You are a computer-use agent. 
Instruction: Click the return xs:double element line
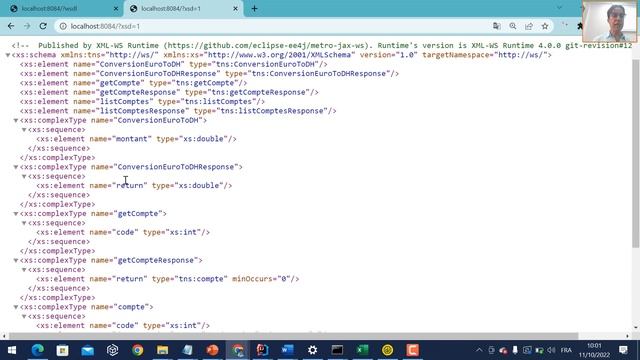(134, 186)
